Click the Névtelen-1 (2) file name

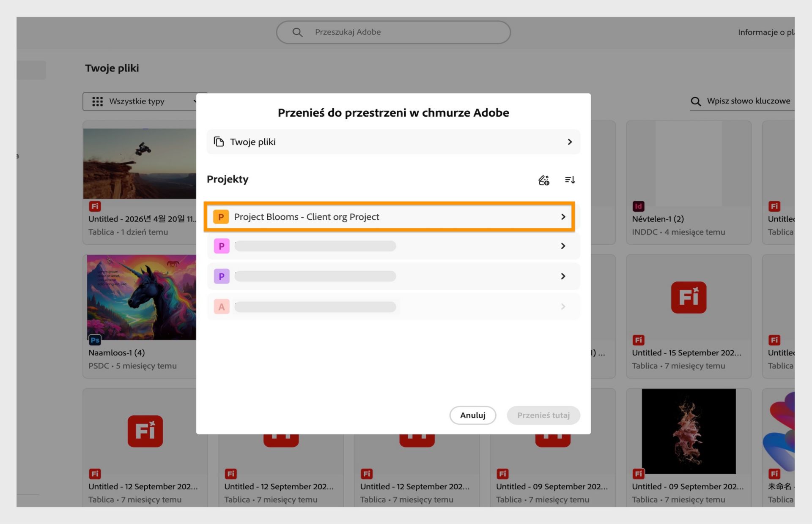658,219
